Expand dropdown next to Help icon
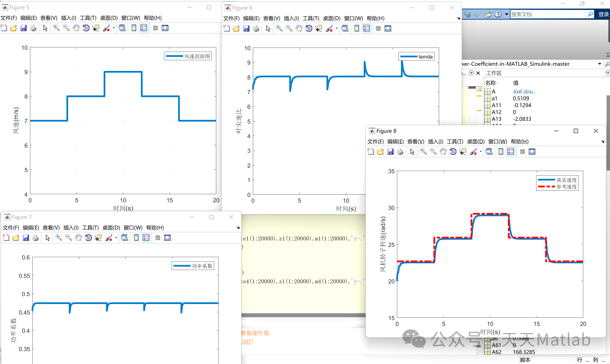This screenshot has width=610, height=364. [x=506, y=14]
